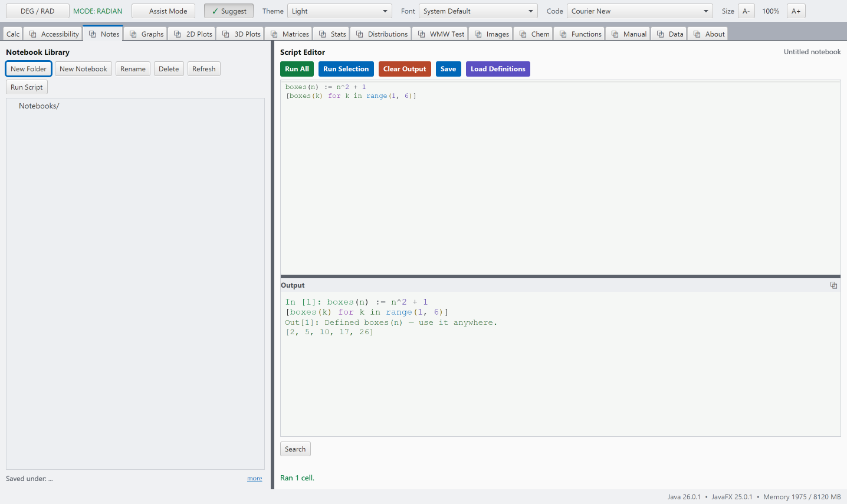
Task: Click the green Run All button
Action: [297, 69]
